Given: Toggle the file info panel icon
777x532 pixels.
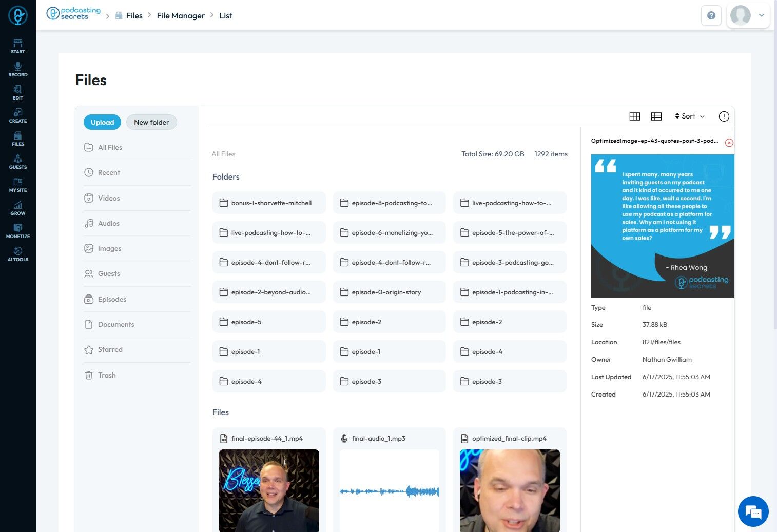Looking at the screenshot, I should pyautogui.click(x=724, y=116).
